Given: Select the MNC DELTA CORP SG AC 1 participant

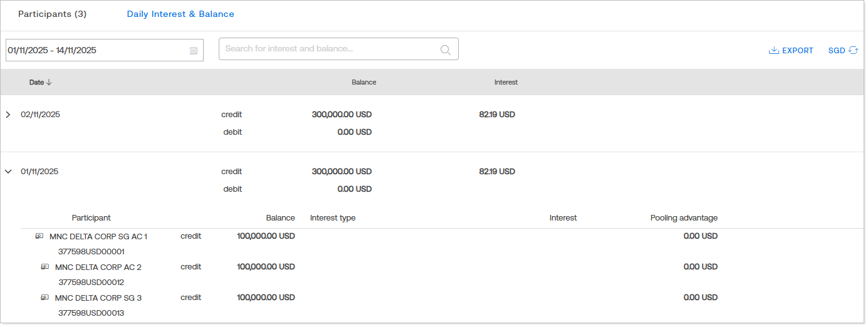Looking at the screenshot, I should pyautogui.click(x=98, y=236).
